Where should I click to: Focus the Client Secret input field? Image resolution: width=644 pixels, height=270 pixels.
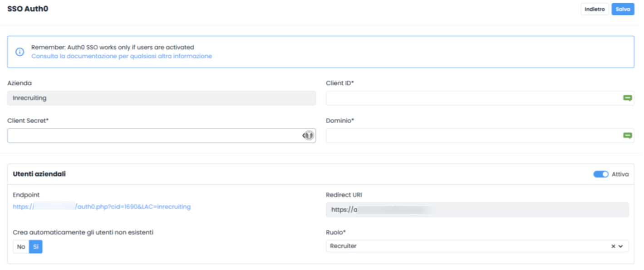pos(162,135)
